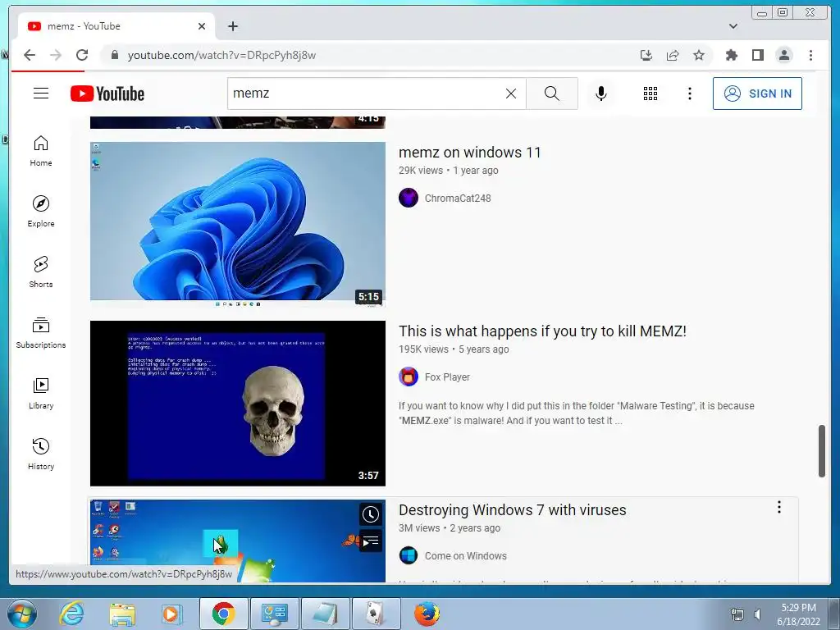Open Shorts in the sidebar

coord(41,272)
